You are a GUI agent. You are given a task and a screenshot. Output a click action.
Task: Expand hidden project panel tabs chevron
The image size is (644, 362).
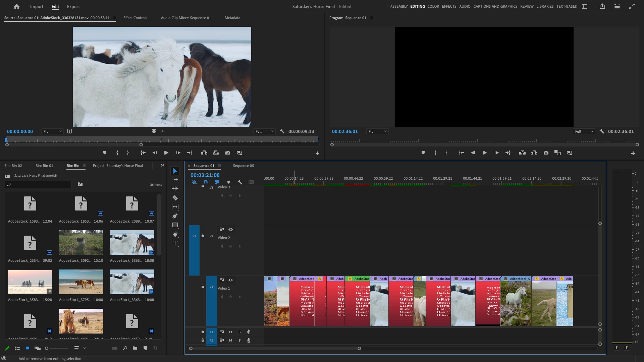point(163,165)
